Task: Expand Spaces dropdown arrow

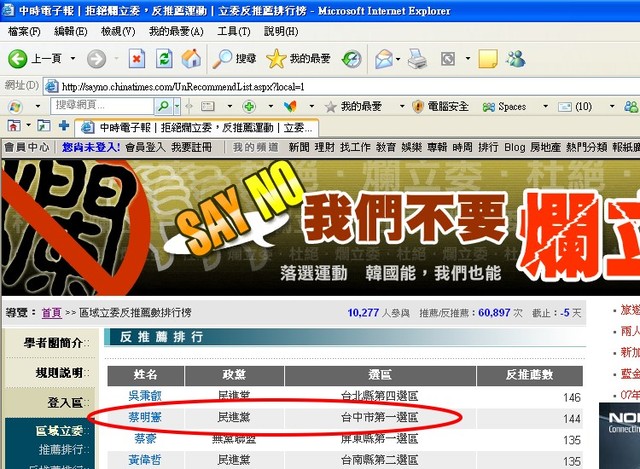Action: click(x=545, y=106)
